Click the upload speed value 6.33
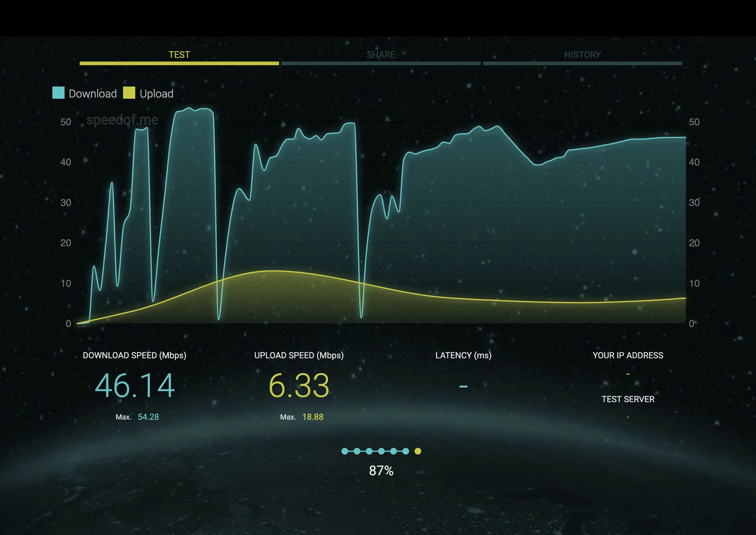756x535 pixels. point(299,385)
